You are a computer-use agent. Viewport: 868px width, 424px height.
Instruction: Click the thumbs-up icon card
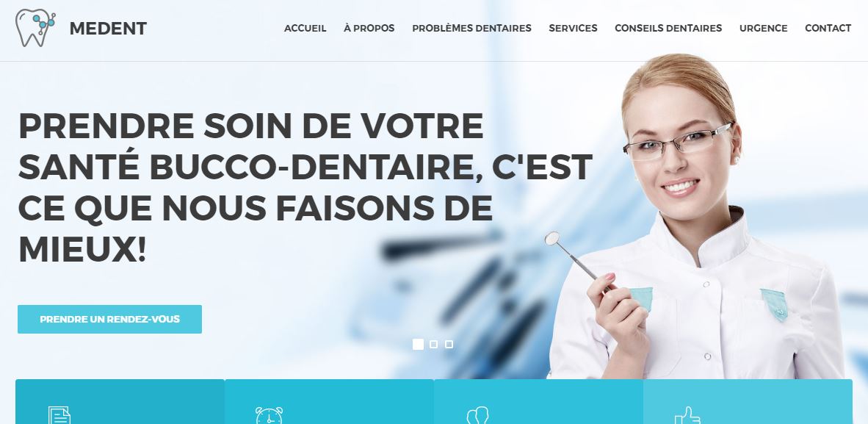[x=748, y=402]
